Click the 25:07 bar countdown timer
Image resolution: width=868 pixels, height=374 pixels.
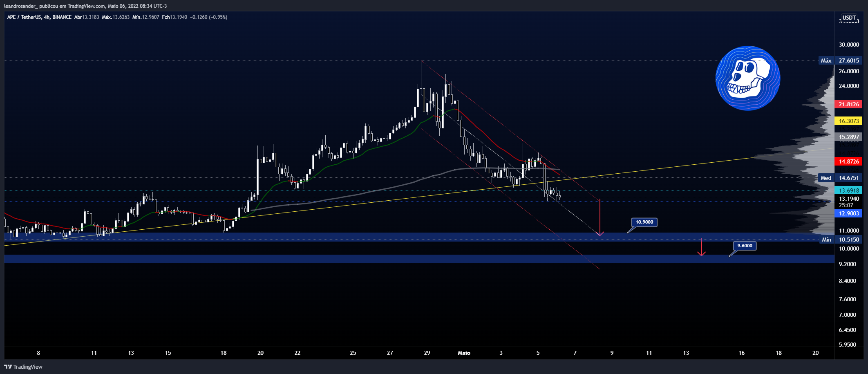click(846, 205)
